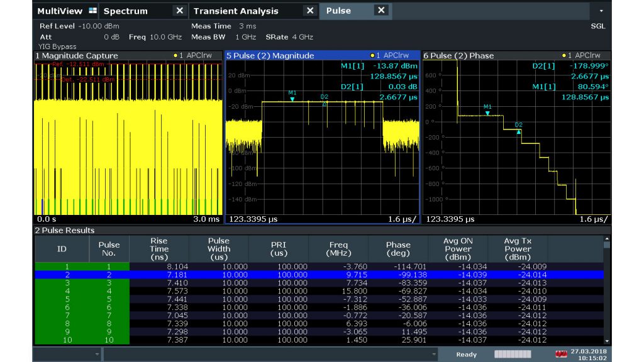This screenshot has width=644, height=362.
Task: Click delta marker D2 in Pulse Magnitude
Action: tap(325, 104)
